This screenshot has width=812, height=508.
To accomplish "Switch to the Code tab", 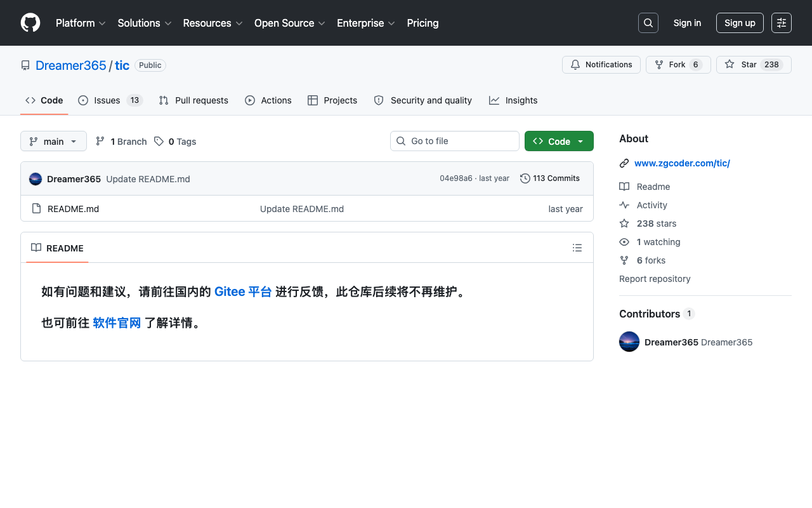I will 44,100.
